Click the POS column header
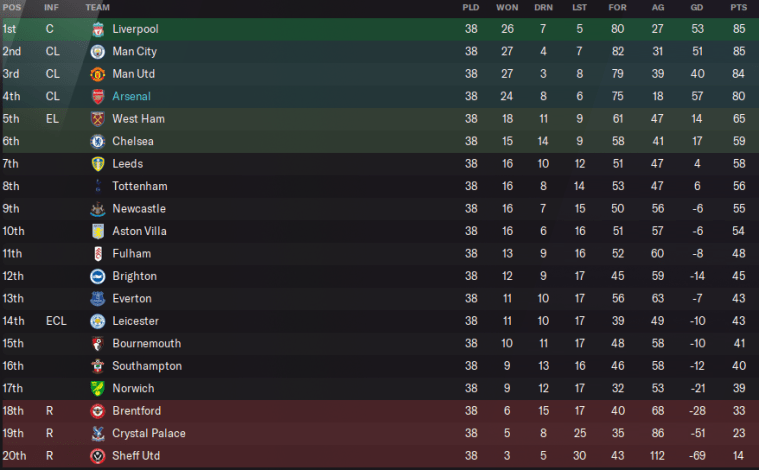The height and width of the screenshot is (470, 759). [x=11, y=7]
